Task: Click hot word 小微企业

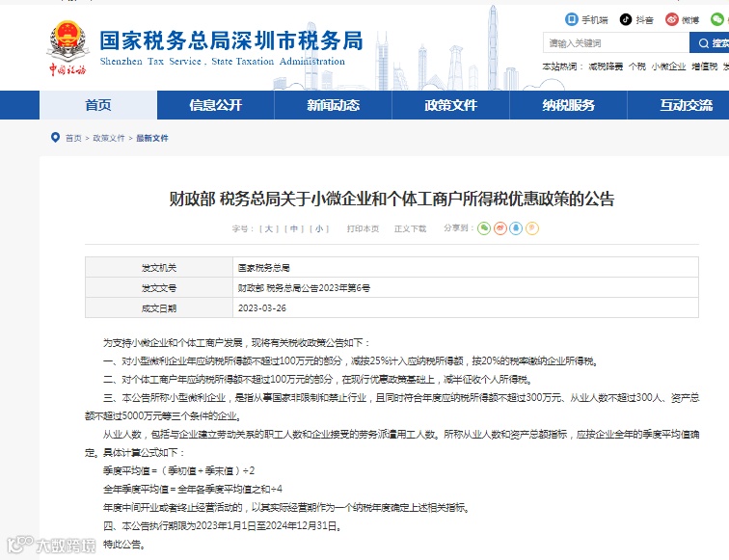Action: pos(668,67)
